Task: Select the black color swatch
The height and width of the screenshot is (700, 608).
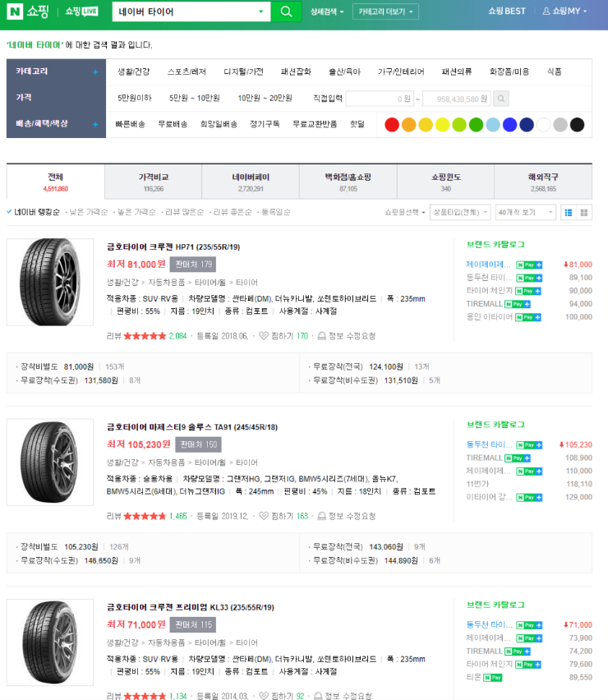Action: [x=577, y=125]
